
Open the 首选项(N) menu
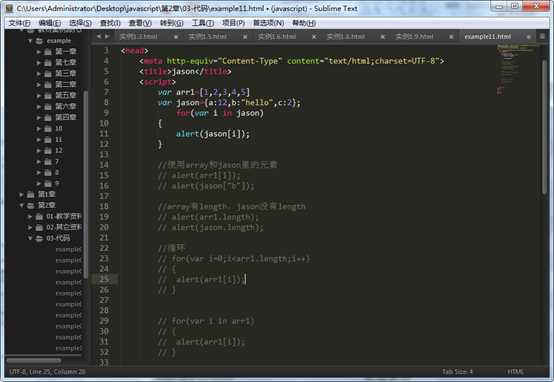(x=269, y=23)
